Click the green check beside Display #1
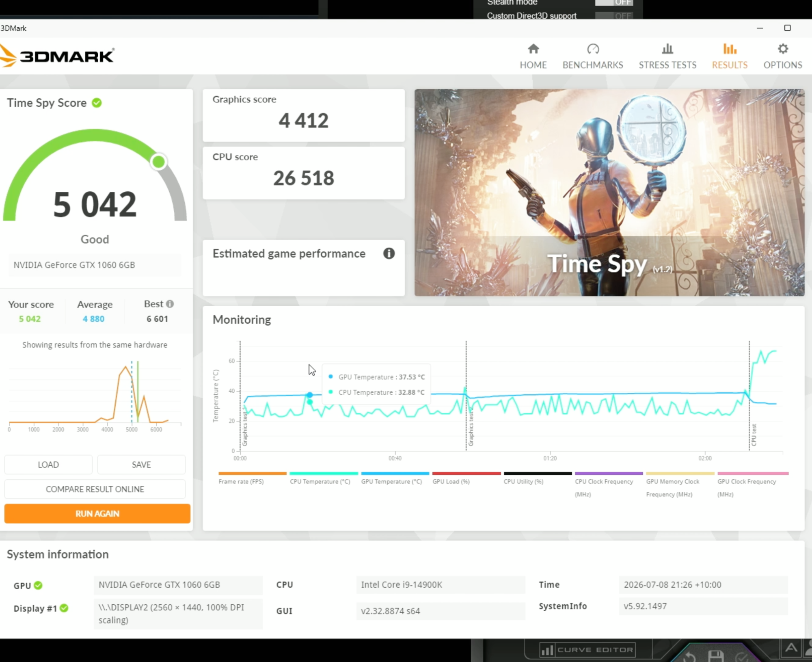This screenshot has width=812, height=662. [64, 608]
